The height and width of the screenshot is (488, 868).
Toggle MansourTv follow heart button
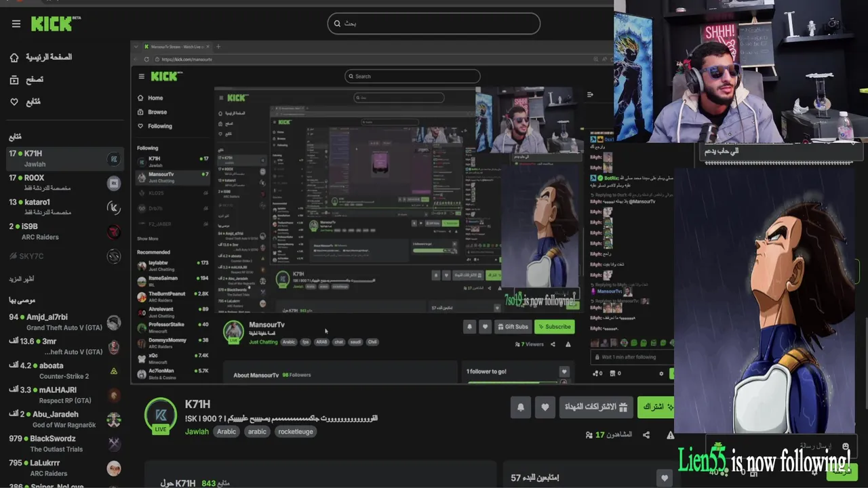(485, 327)
